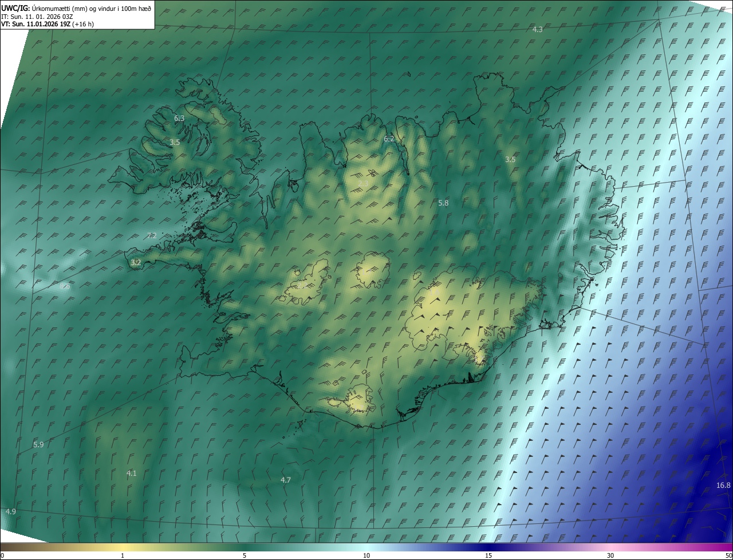Click the map value label '5.9'
Viewport: 733px width, 560px height.
[x=38, y=444]
